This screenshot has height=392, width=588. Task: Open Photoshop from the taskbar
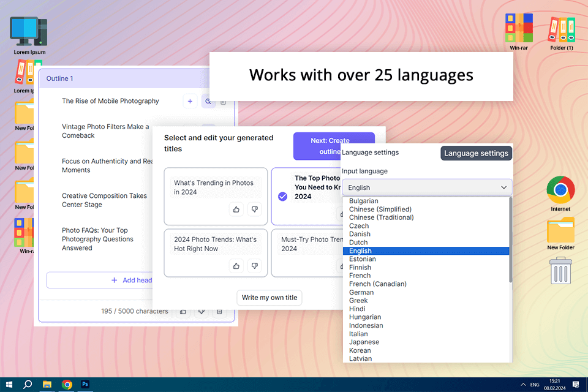pos(86,384)
